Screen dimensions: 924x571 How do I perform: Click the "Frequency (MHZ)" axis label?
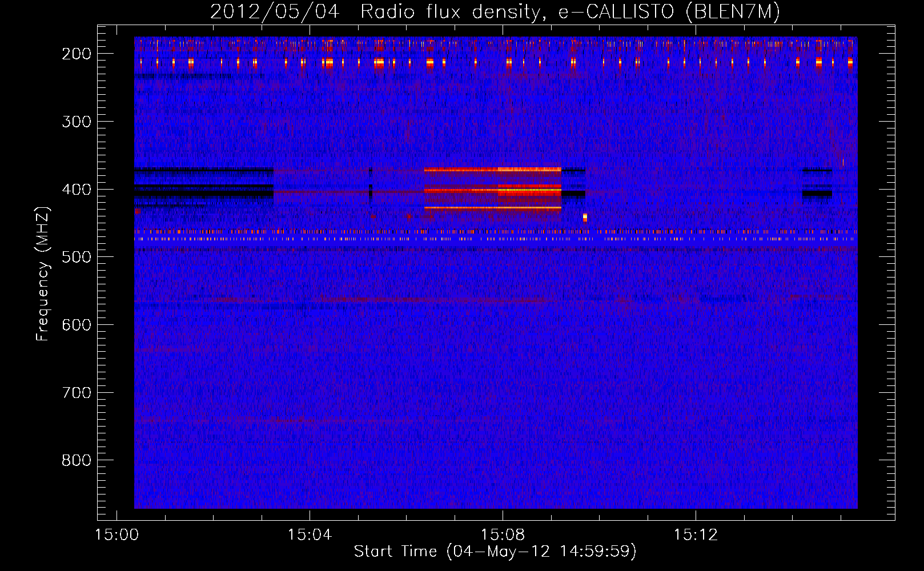(43, 274)
